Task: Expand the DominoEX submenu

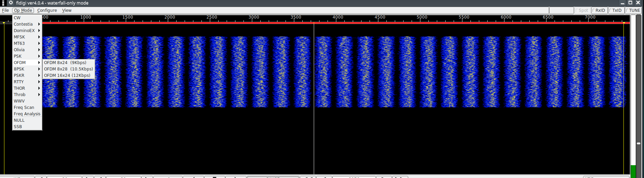Action: (x=27, y=31)
